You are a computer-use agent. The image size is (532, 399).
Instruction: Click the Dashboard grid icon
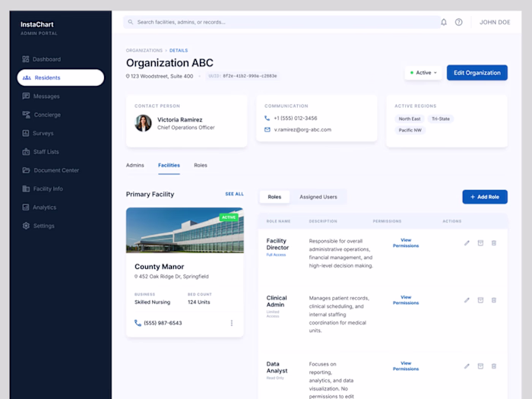26,59
